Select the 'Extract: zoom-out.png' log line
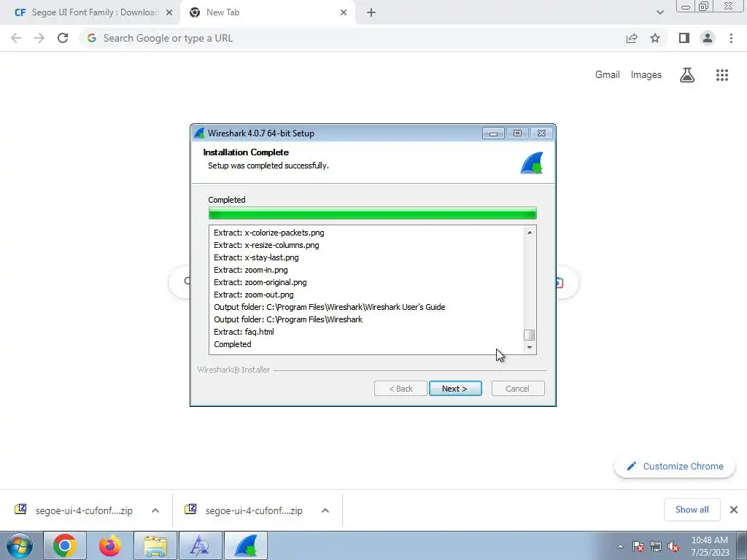This screenshot has height=560, width=747. (x=253, y=295)
